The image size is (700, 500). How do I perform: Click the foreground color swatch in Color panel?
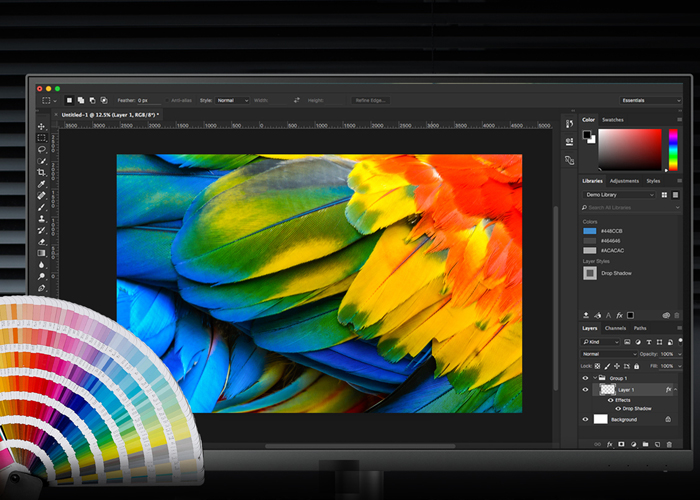pos(587,134)
